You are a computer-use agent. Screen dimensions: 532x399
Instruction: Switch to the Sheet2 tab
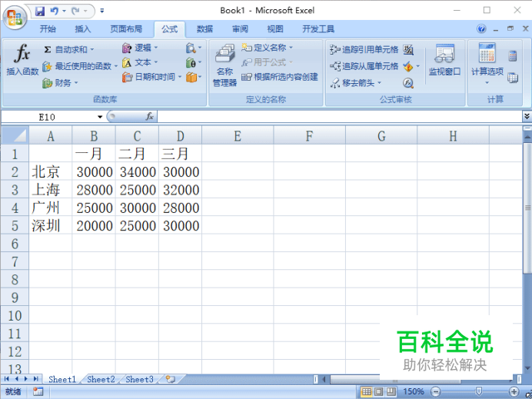tap(101, 379)
